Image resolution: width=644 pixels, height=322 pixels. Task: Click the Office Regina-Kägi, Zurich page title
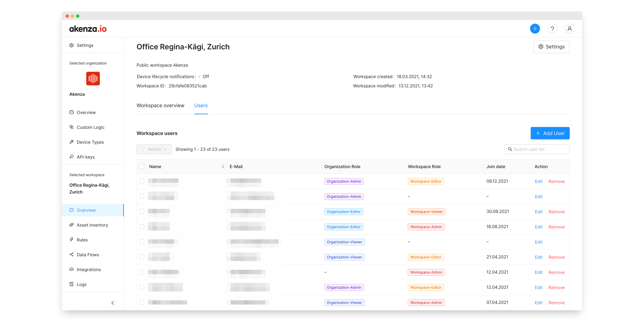coord(183,47)
